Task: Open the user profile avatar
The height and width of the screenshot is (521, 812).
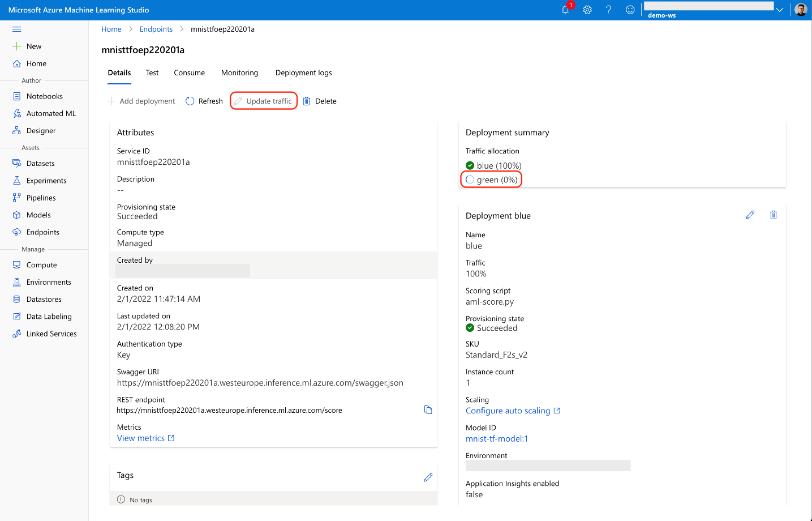Action: point(801,10)
